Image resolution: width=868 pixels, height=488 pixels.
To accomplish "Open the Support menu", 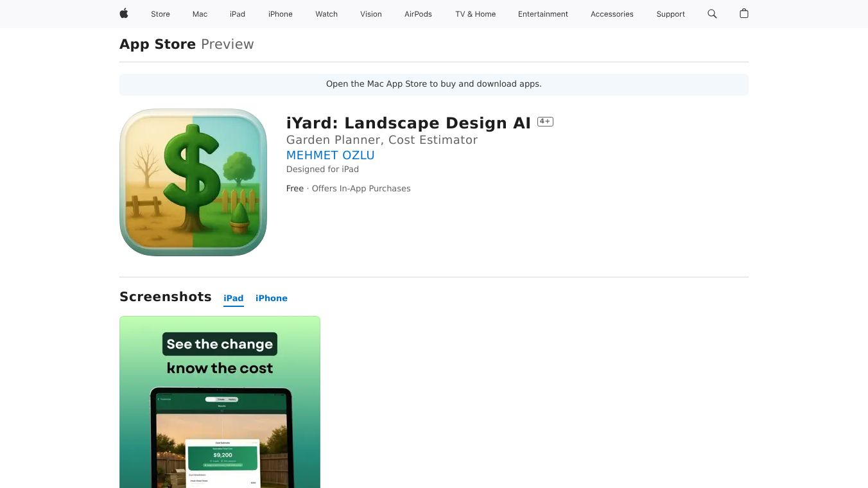I will [x=671, y=14].
